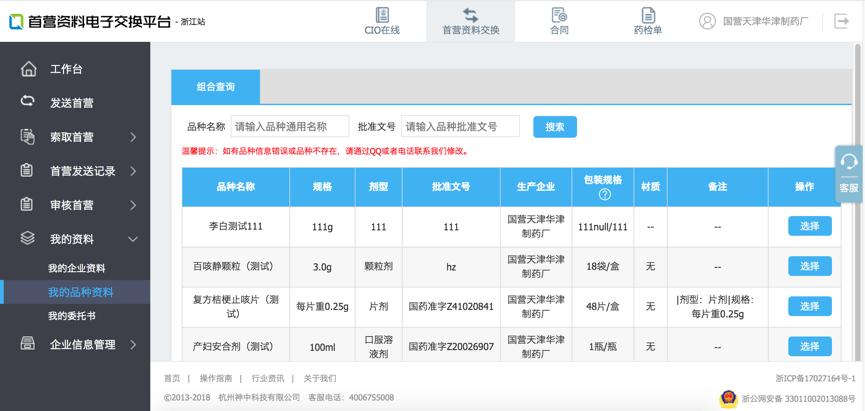Click the 100ml specification cell

click(322, 348)
